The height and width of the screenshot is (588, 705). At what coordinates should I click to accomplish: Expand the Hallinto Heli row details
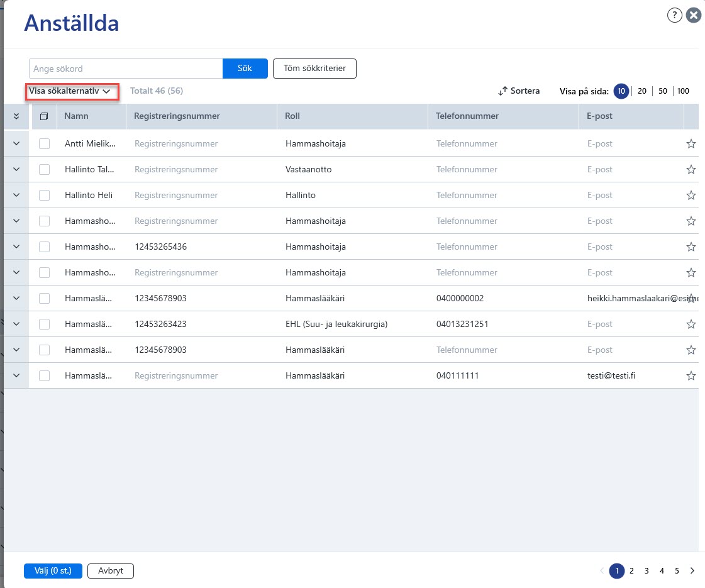click(x=16, y=195)
